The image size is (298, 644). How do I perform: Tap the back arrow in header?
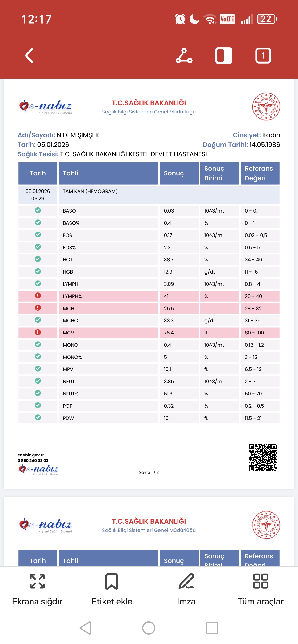29,56
